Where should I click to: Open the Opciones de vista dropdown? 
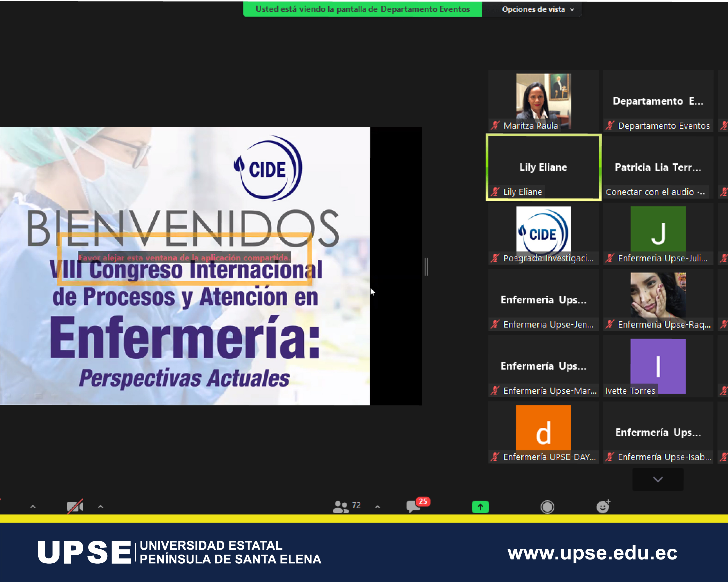click(538, 9)
